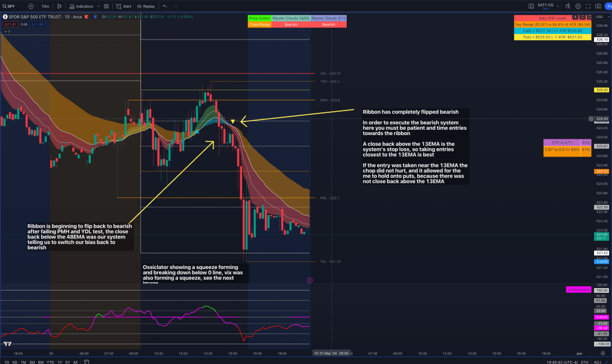Click the undo arrow
This screenshot has width=612, height=364.
165,6
